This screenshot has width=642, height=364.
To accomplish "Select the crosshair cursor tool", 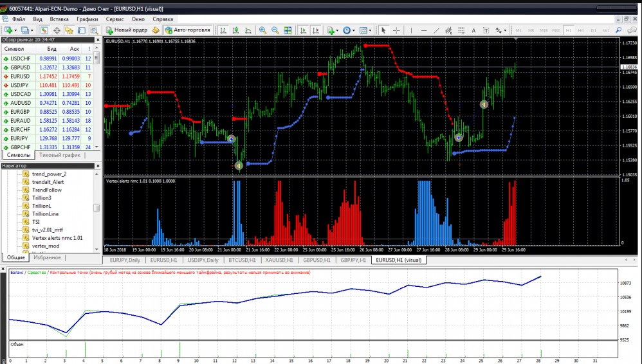I will coord(396,30).
